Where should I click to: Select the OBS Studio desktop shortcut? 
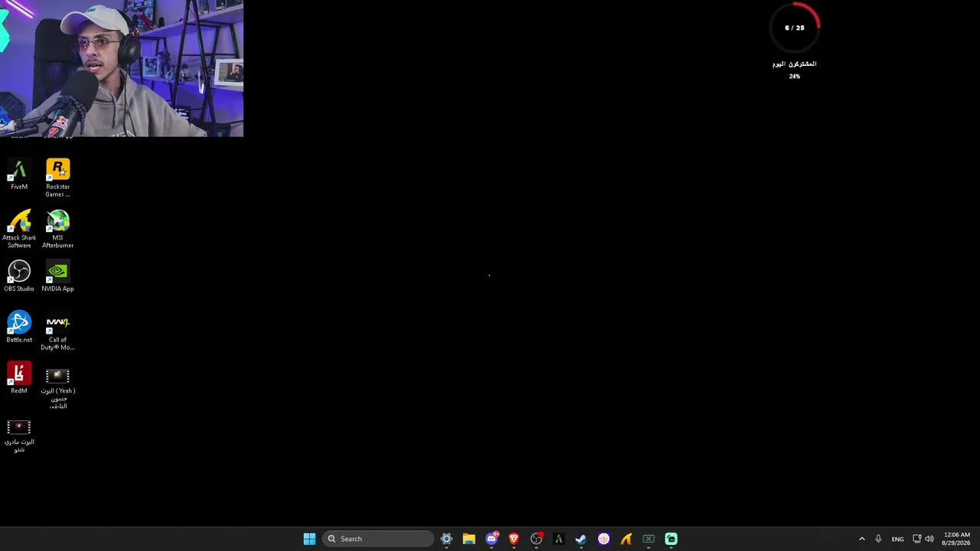click(x=19, y=275)
